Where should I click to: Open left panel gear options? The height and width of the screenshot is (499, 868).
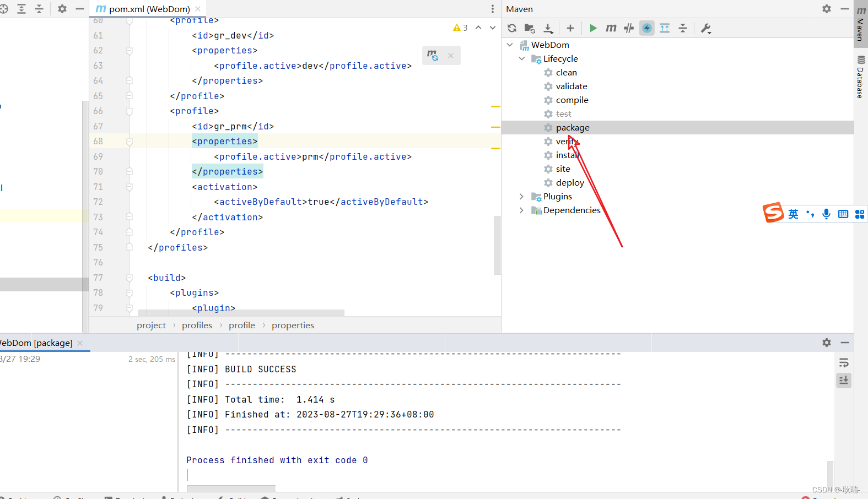[x=62, y=9]
